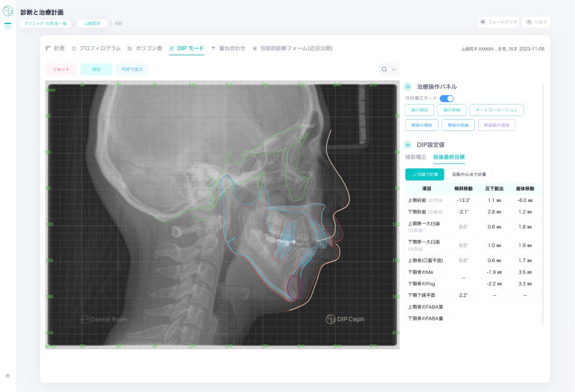Click the 歯の傾斜 button
Viewport: 575px width, 392px height.
(x=419, y=110)
